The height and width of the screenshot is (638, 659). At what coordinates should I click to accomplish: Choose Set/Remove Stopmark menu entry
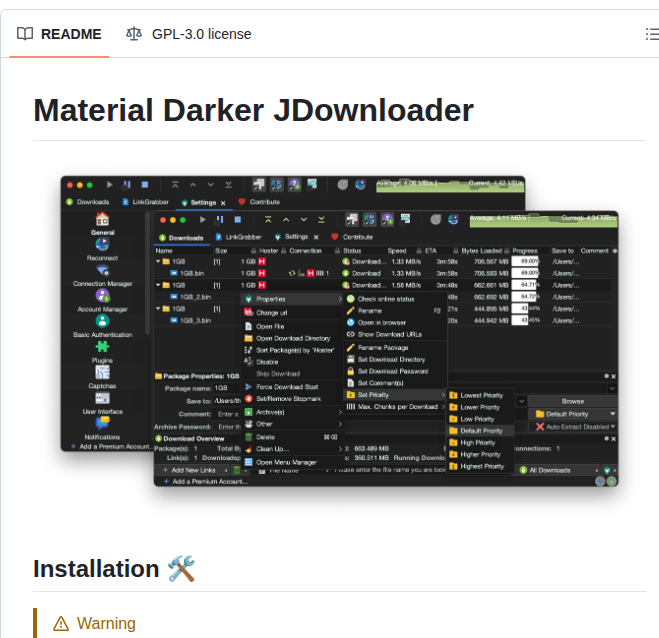(x=293, y=398)
